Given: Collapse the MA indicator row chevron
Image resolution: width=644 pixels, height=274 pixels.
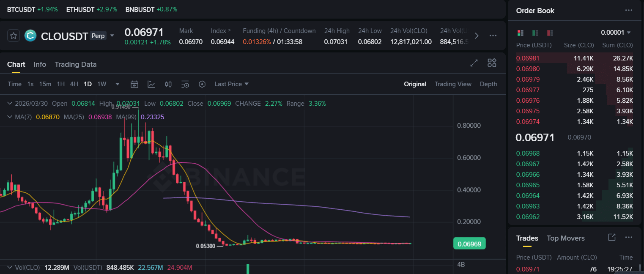Looking at the screenshot, I should tap(9, 117).
